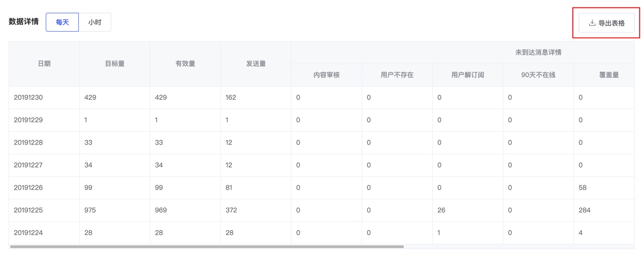Switch to the 小时 tab
The image size is (644, 256).
click(95, 22)
